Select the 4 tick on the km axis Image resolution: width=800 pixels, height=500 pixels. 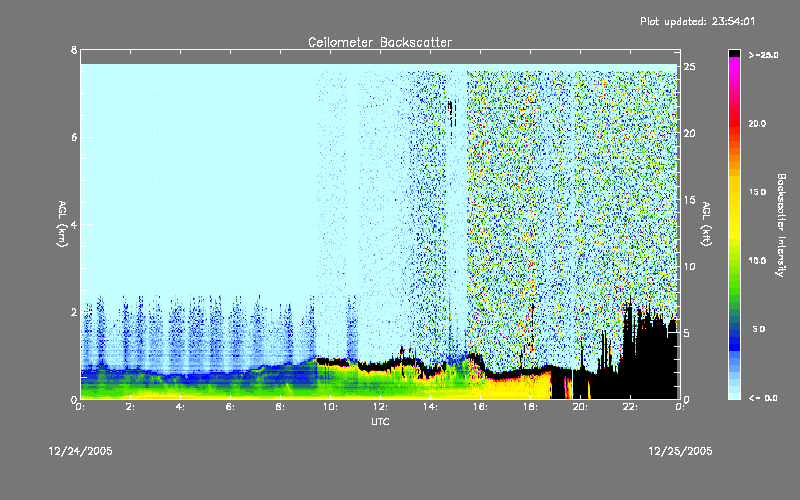(x=74, y=224)
